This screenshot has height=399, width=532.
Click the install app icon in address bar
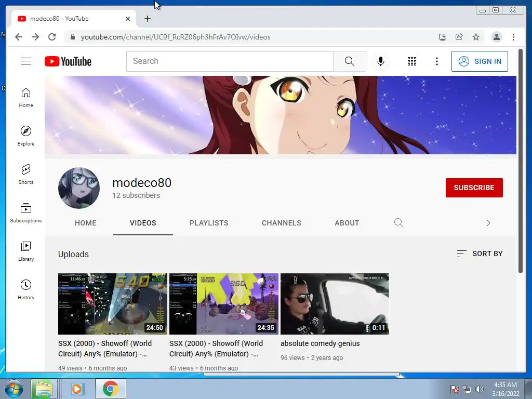click(x=442, y=37)
